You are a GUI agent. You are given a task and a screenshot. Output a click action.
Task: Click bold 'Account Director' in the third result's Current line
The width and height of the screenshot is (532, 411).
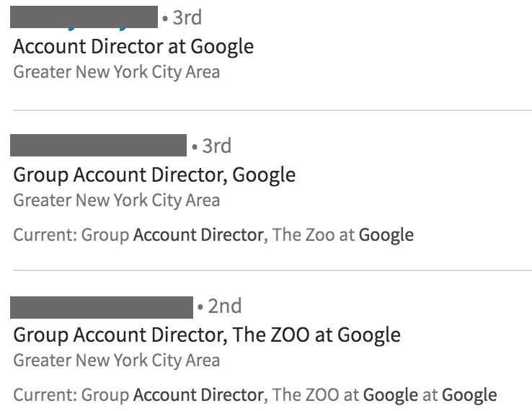(x=198, y=394)
